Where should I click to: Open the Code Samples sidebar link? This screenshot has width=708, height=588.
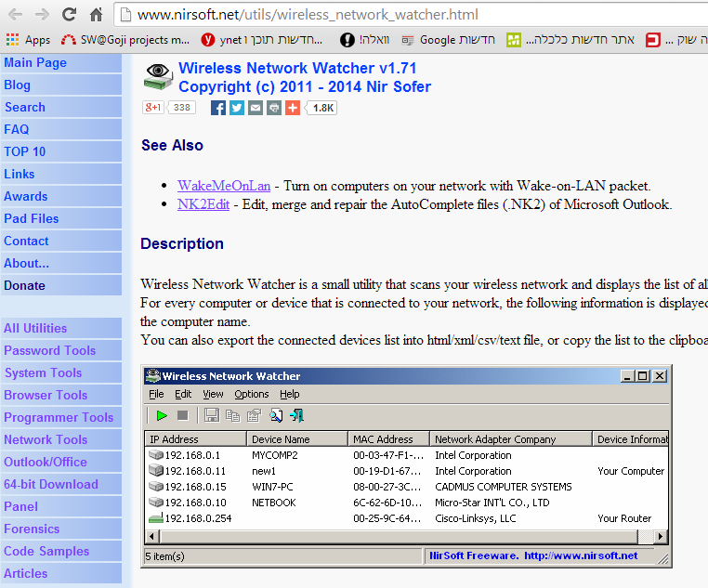pyautogui.click(x=61, y=551)
